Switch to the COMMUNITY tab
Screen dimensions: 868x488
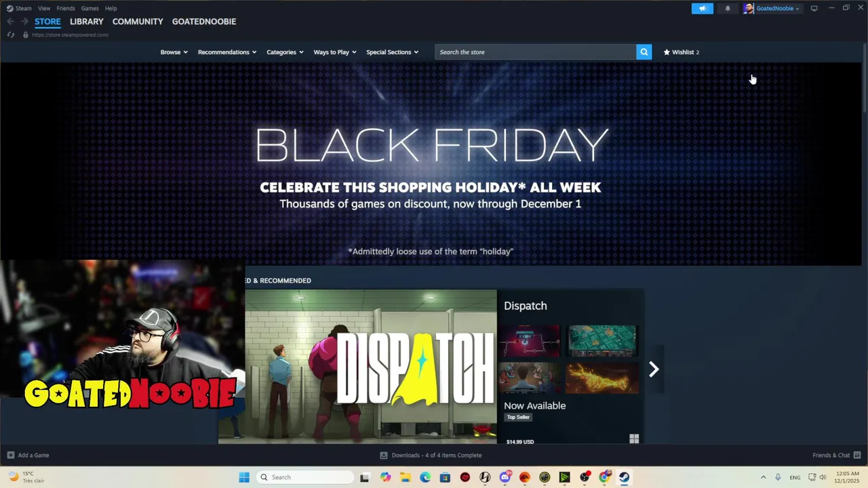138,22
